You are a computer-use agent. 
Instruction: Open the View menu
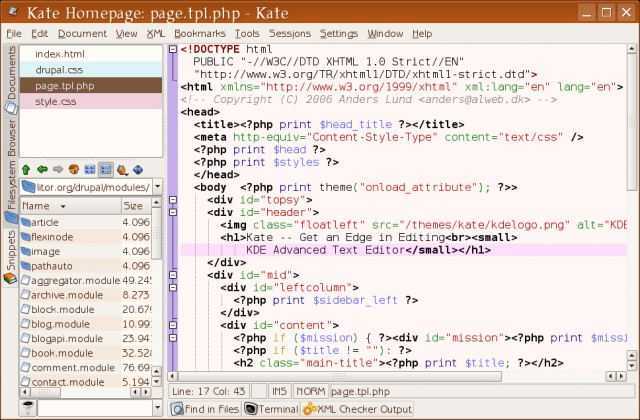(126, 34)
